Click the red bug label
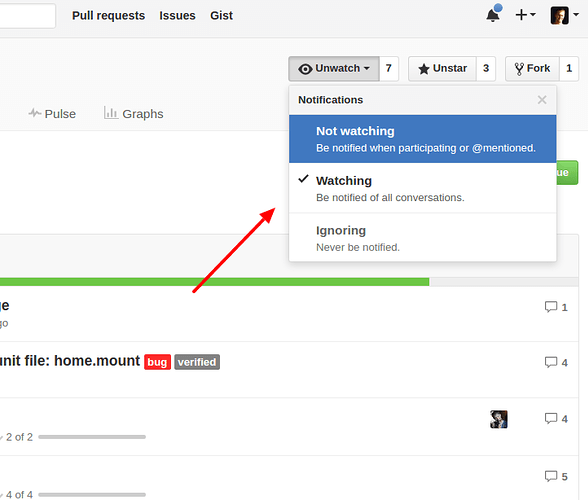 coord(158,362)
